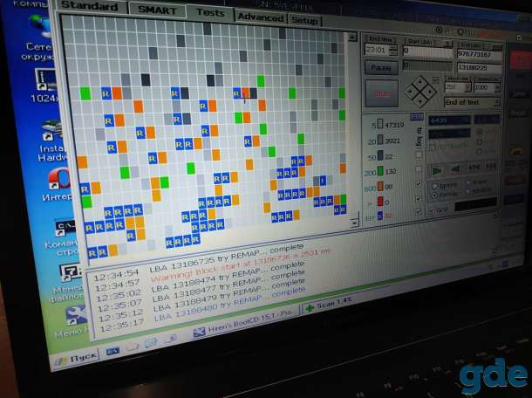The image size is (532, 398).
Task: Toggle the log checkbox for the 200 ms row
Action: [x=419, y=169]
